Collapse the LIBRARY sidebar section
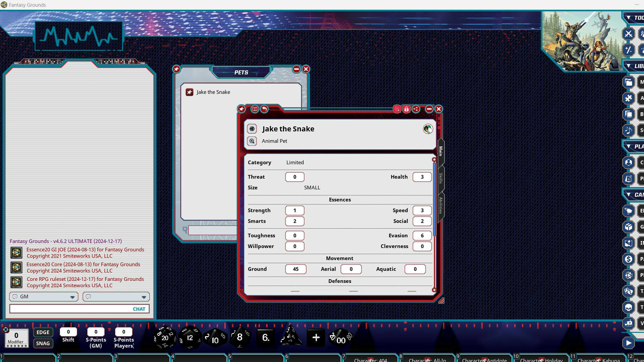The image size is (644, 362). pos(629,65)
